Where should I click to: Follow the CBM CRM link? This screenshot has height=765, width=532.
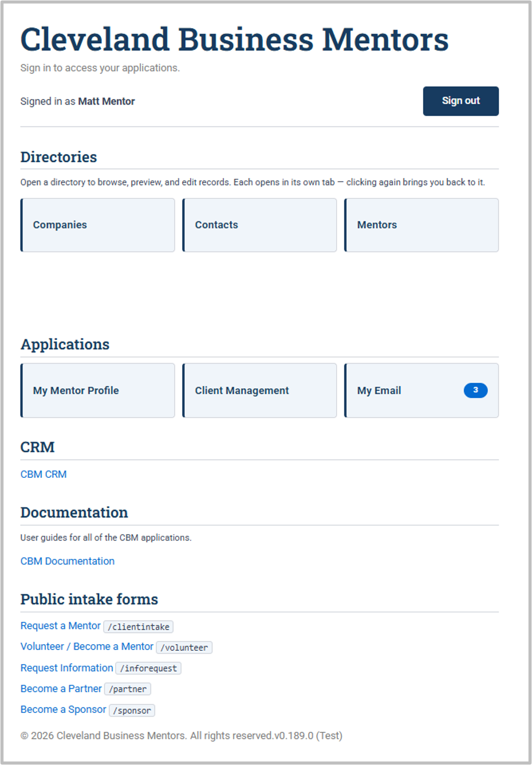(43, 474)
